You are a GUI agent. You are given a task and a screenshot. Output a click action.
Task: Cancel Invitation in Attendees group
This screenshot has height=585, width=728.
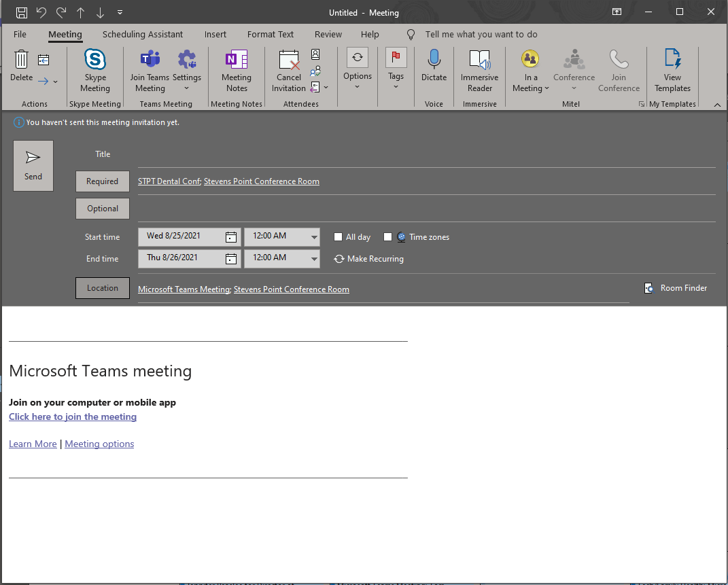(289, 71)
